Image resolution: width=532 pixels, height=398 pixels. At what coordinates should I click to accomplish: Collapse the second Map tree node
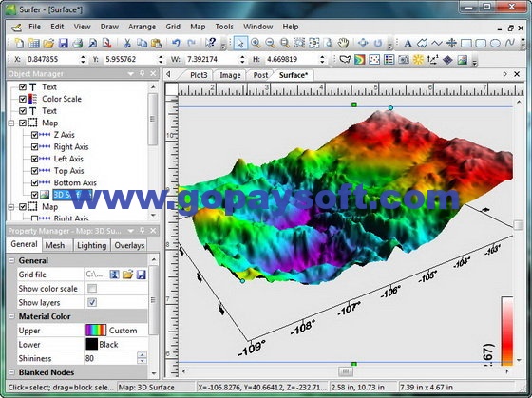point(11,207)
